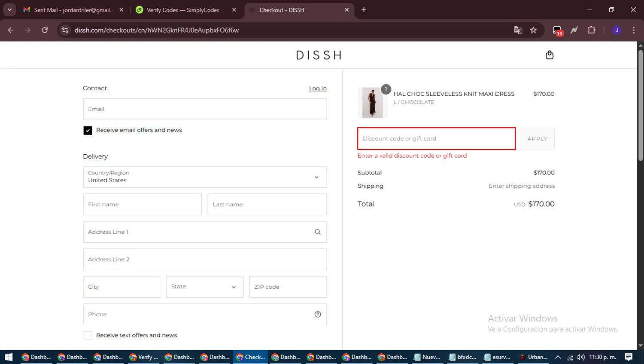644x364 pixels.
Task: Close the Sent Mail Gmail tab
Action: (122, 10)
